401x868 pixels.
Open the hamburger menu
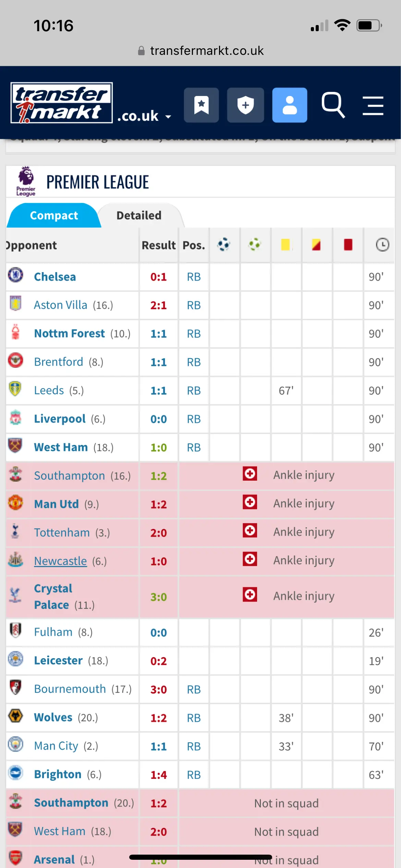(373, 106)
